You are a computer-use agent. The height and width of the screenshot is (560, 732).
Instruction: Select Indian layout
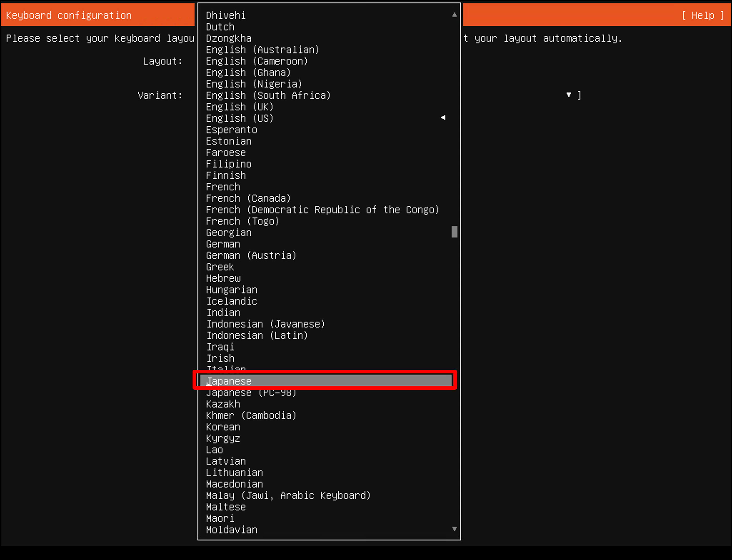tap(223, 312)
